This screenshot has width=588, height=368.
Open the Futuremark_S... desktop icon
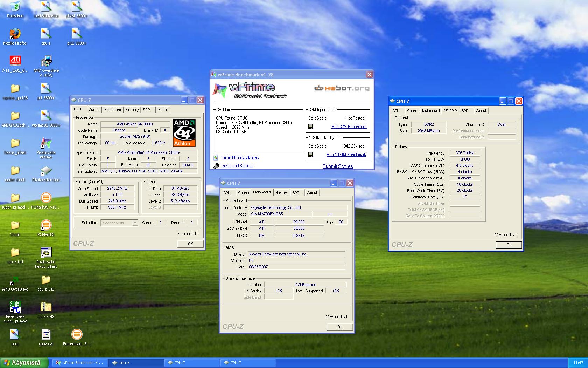(x=77, y=334)
